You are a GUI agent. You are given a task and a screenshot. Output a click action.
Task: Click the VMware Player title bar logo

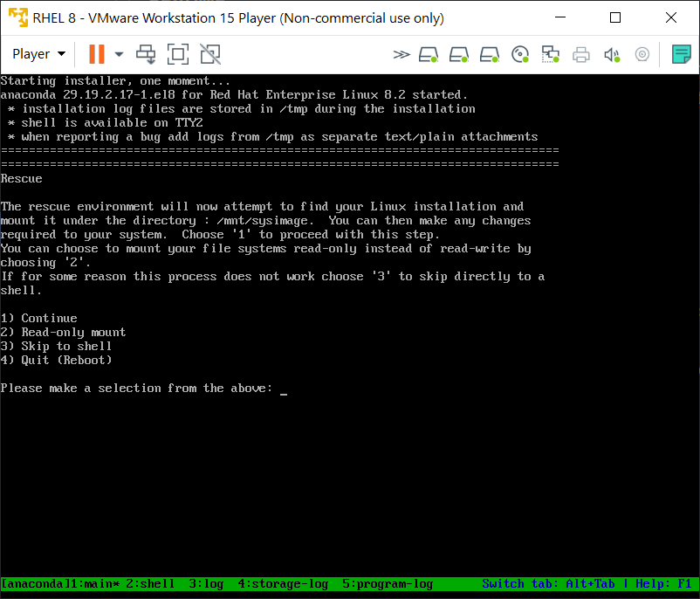click(17, 17)
